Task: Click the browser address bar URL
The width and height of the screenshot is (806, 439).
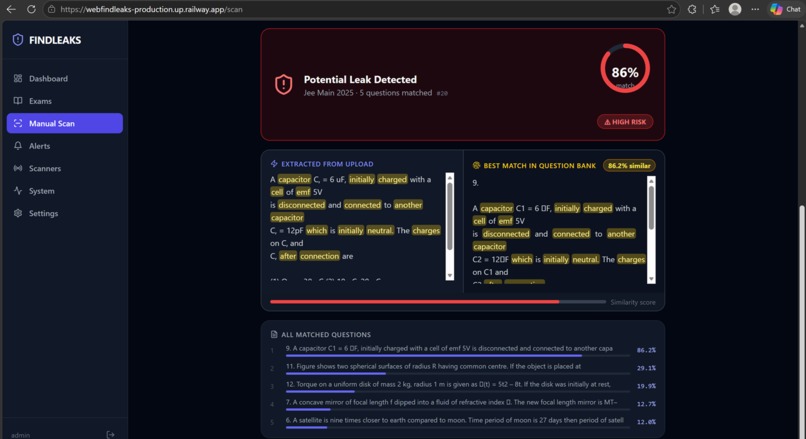Action: 151,9
